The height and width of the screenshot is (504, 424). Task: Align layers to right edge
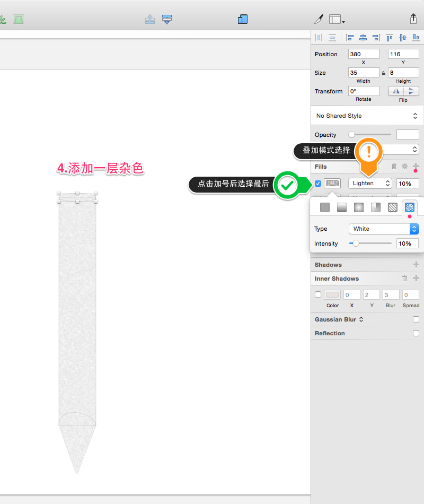[376, 38]
